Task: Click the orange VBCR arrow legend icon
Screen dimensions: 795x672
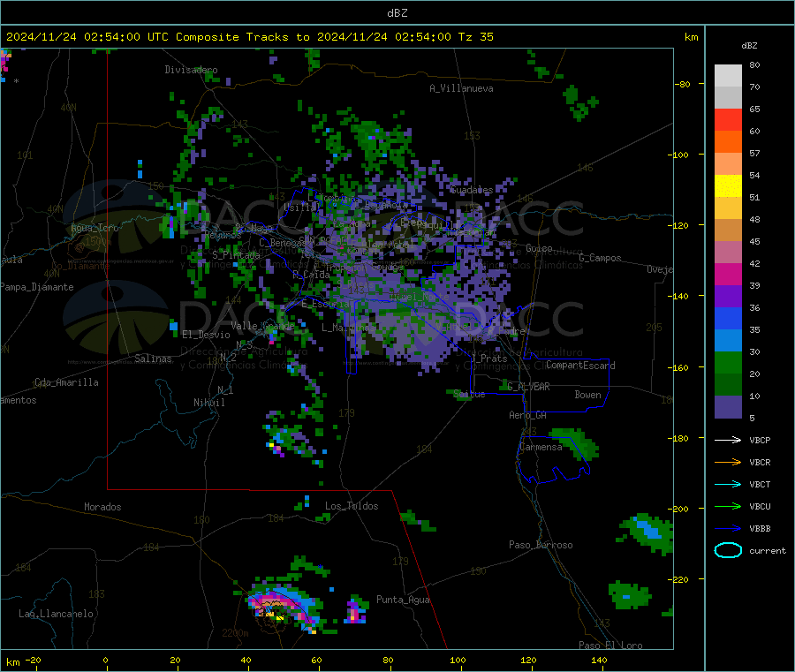Action: [x=728, y=462]
